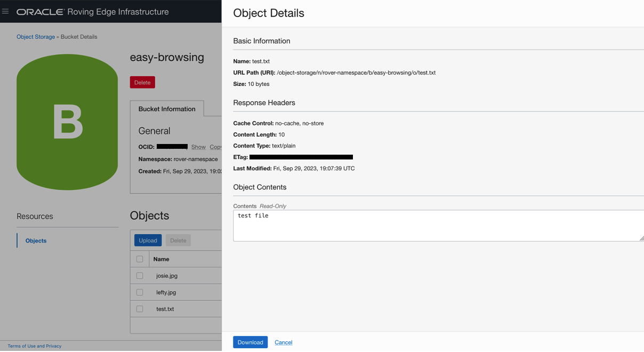The height and width of the screenshot is (352, 644).
Task: Check the checkbox for test.txt
Action: (140, 308)
